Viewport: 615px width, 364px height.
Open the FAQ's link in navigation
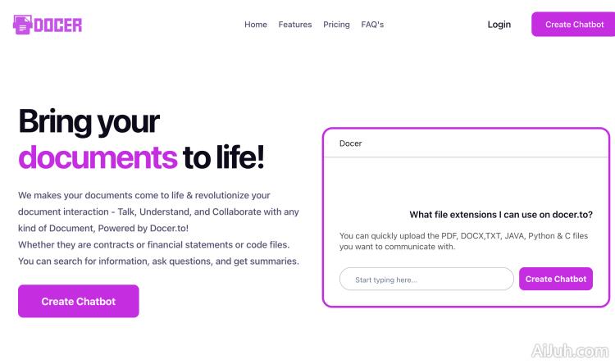pyautogui.click(x=372, y=25)
